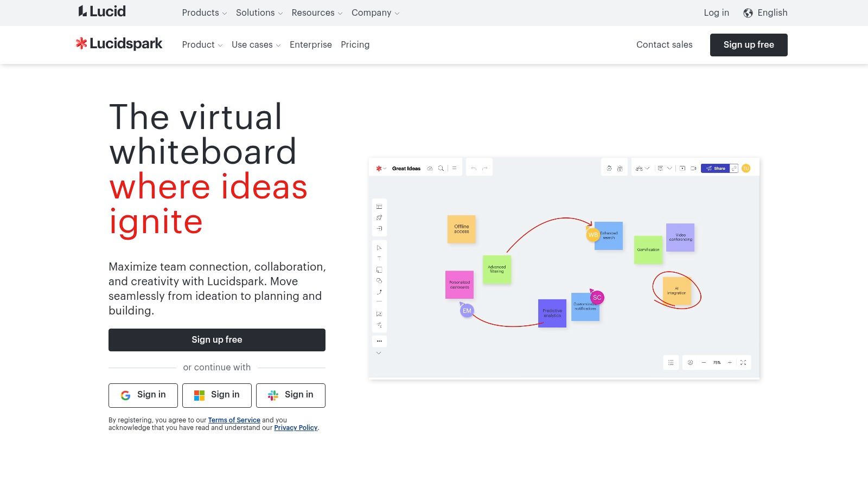Click the Microsoft logo sign in button
This screenshot has height=488, width=868.
217,395
